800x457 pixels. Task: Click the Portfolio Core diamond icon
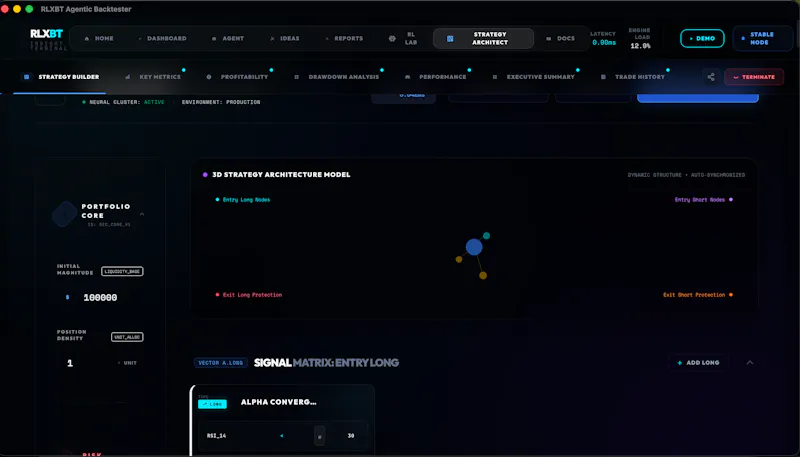64,214
